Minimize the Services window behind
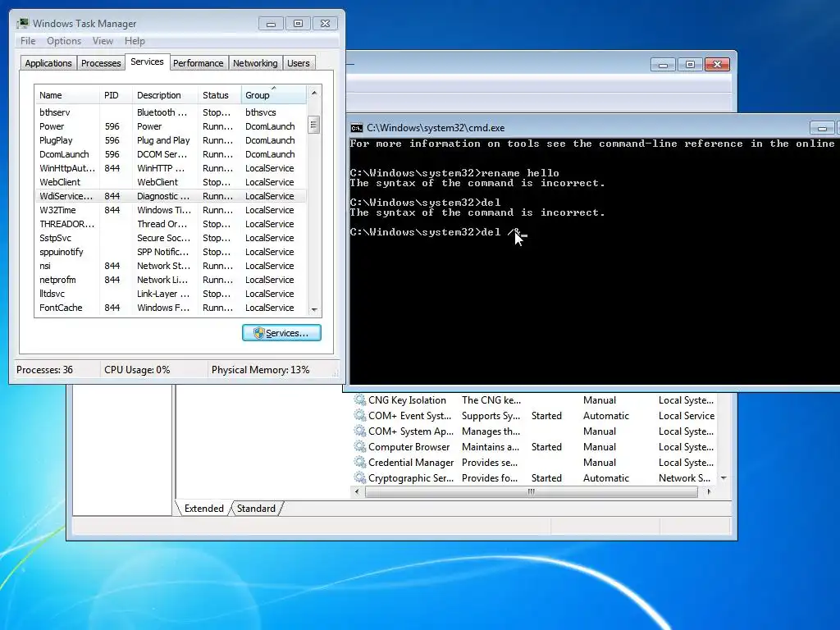The width and height of the screenshot is (840, 630). click(663, 65)
